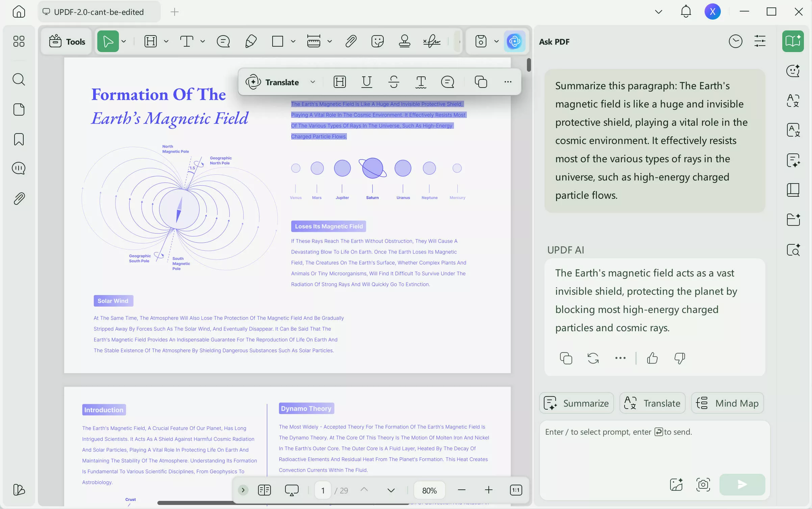The image size is (812, 509).
Task: Click the Mind Map button
Action: click(727, 403)
